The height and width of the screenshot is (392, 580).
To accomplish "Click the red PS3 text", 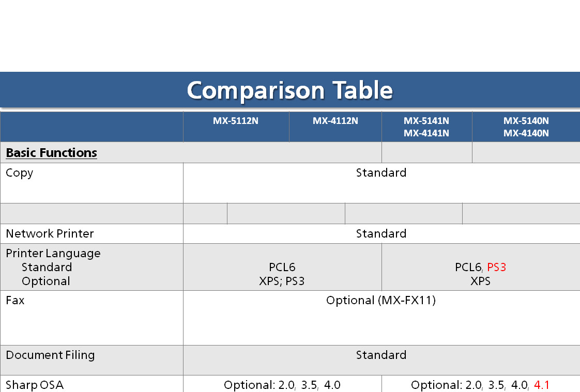I will [496, 268].
